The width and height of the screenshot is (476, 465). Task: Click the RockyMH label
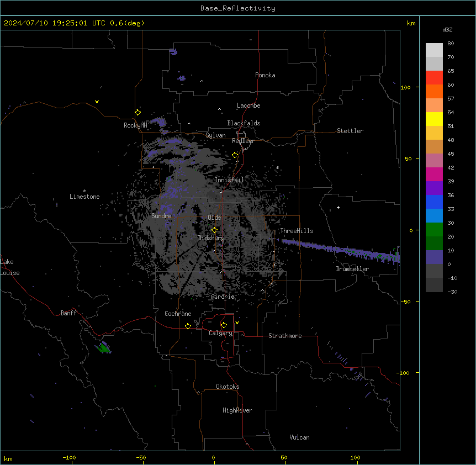pyautogui.click(x=135, y=125)
